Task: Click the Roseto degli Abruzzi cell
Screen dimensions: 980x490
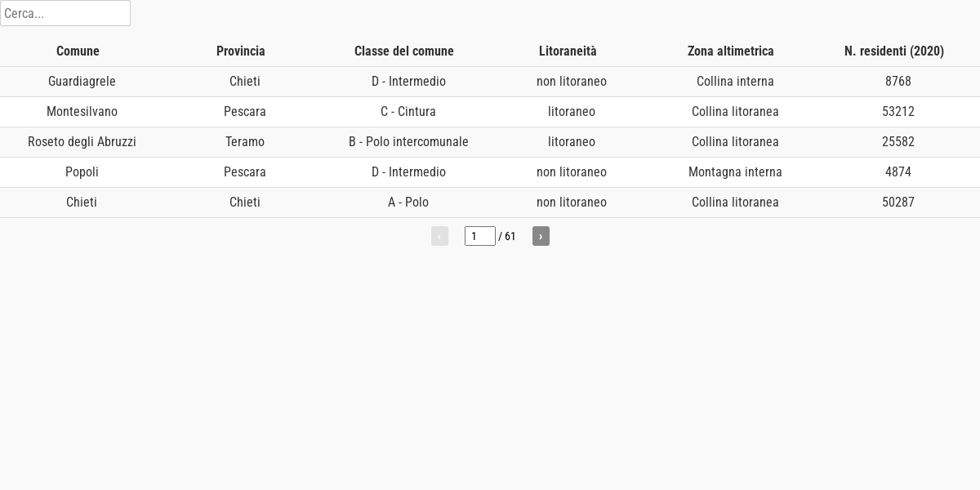Action: [x=82, y=142]
